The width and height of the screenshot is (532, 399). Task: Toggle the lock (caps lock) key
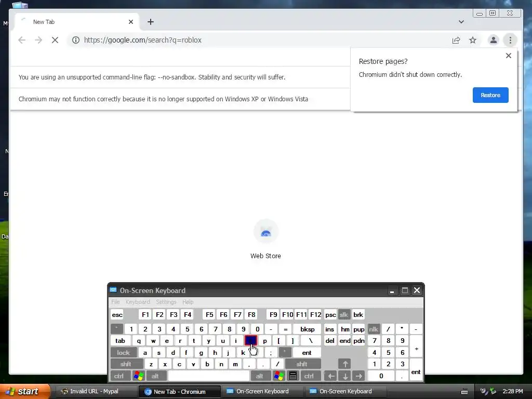click(124, 353)
